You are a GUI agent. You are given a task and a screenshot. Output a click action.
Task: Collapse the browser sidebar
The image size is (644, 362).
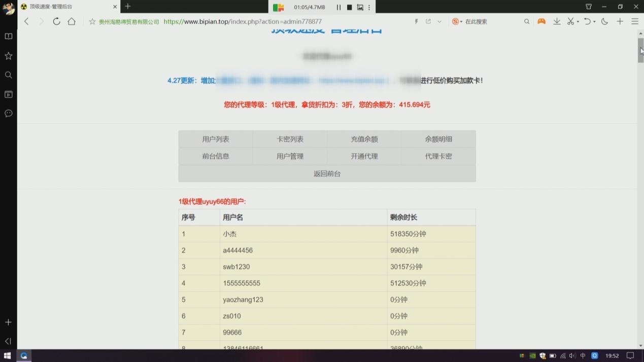[8, 341]
